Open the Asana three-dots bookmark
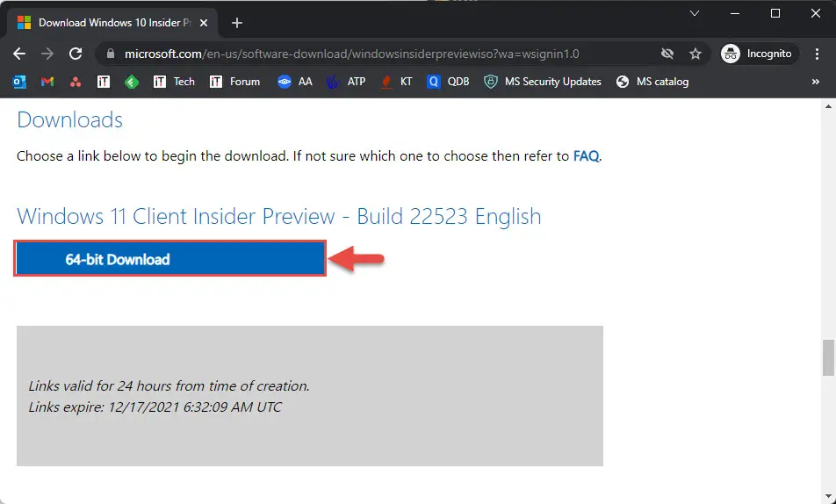Screen dimensions: 836x504 [x=76, y=82]
